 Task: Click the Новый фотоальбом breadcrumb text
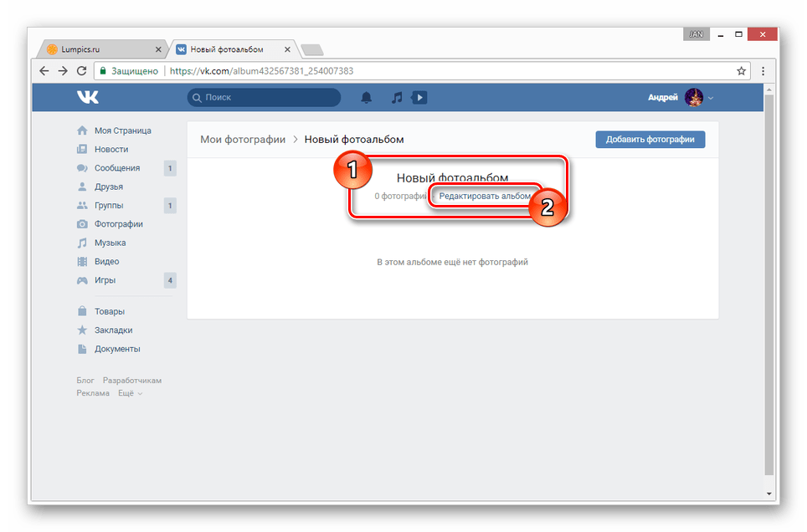pos(354,140)
